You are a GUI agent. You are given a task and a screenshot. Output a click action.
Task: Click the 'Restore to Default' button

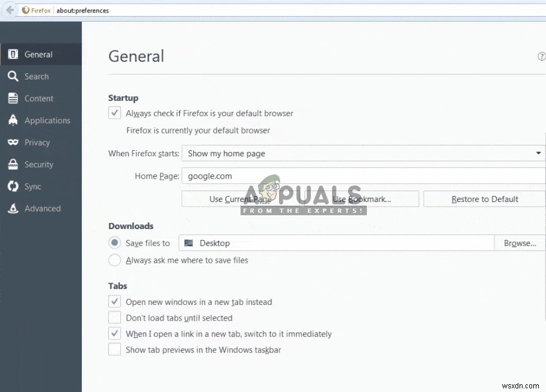point(483,199)
